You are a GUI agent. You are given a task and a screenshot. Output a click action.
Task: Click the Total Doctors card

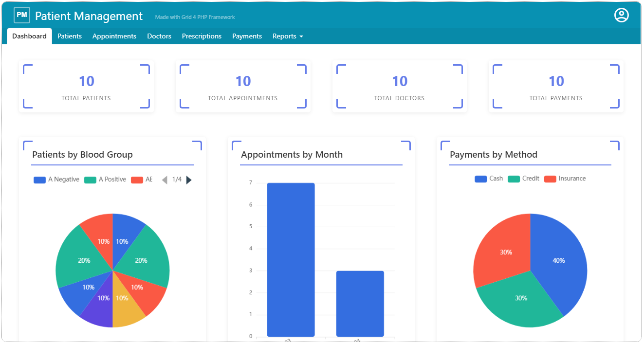pos(399,87)
